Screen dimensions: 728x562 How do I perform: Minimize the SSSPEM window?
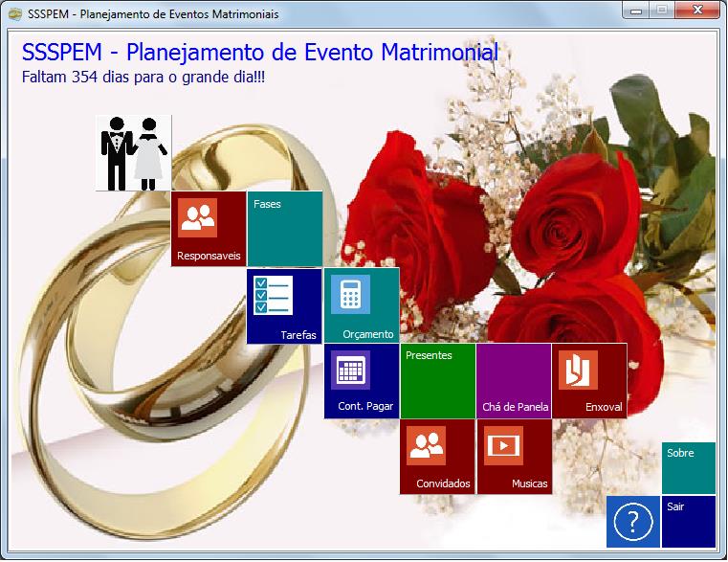click(x=636, y=11)
